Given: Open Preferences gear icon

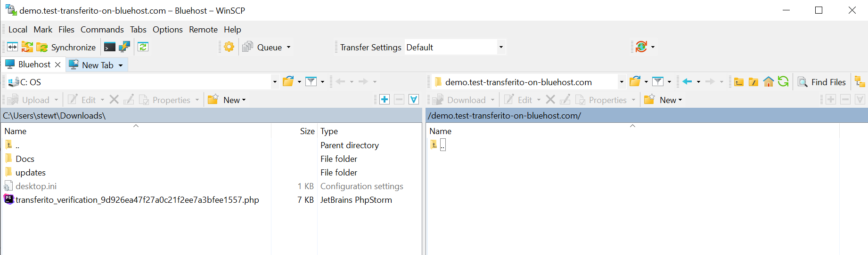Looking at the screenshot, I should point(229,47).
